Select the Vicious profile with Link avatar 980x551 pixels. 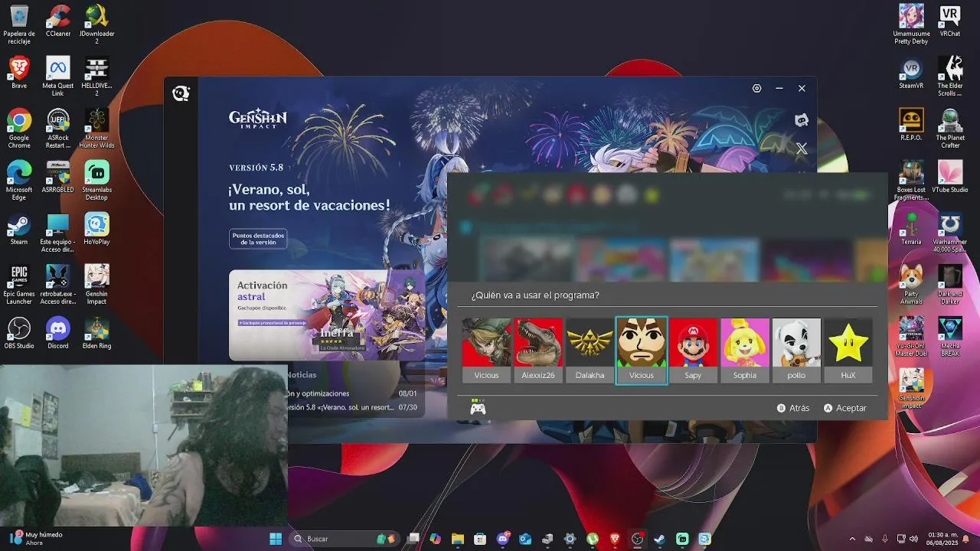tap(486, 350)
